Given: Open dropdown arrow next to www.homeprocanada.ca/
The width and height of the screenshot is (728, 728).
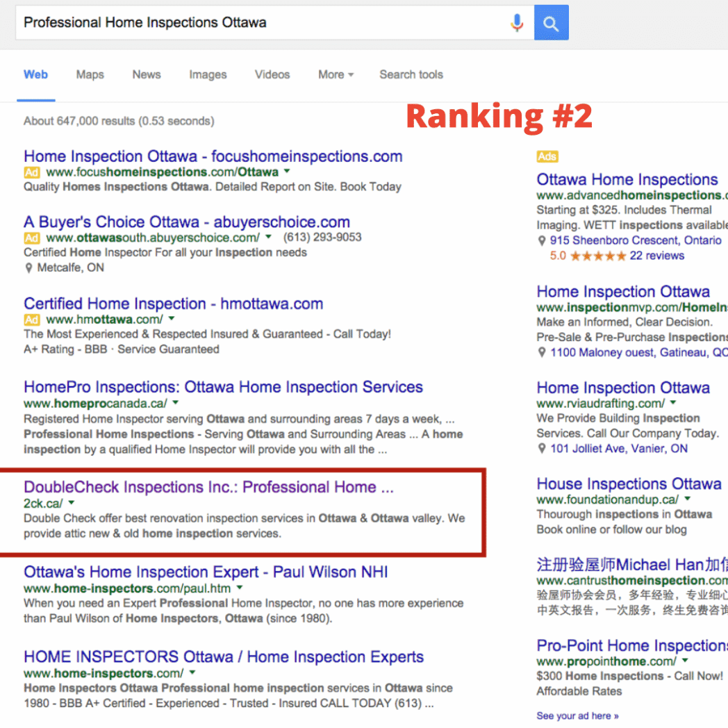Looking at the screenshot, I should (x=176, y=403).
